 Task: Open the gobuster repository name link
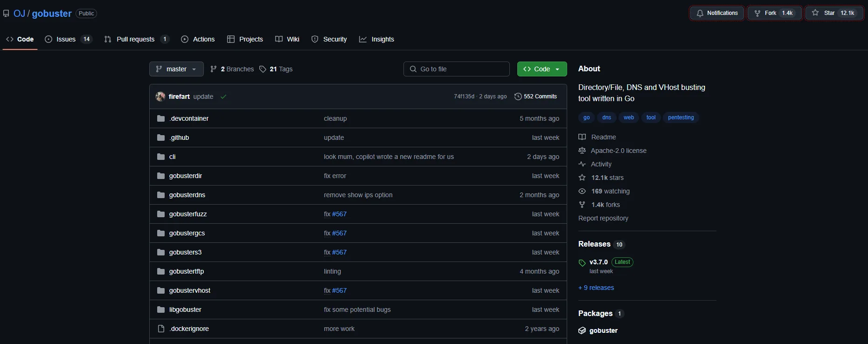tap(52, 14)
